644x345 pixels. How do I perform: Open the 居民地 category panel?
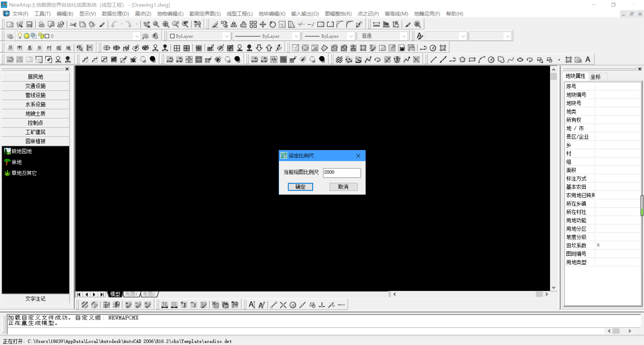pyautogui.click(x=36, y=77)
